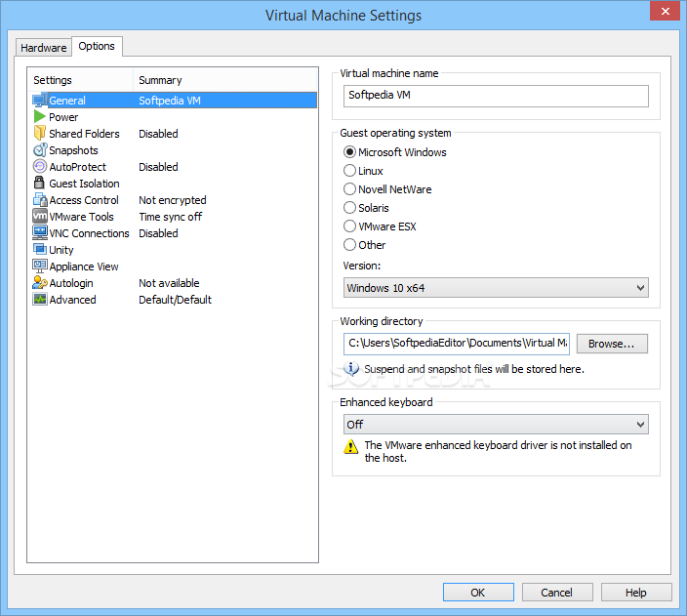Expand the Windows 10 x64 version dropdown

496,288
